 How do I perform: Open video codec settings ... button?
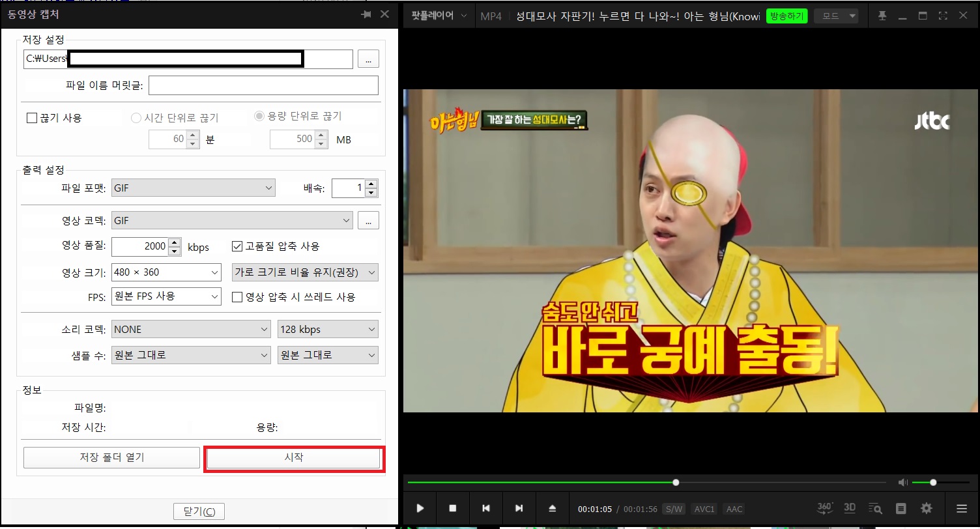tap(368, 220)
